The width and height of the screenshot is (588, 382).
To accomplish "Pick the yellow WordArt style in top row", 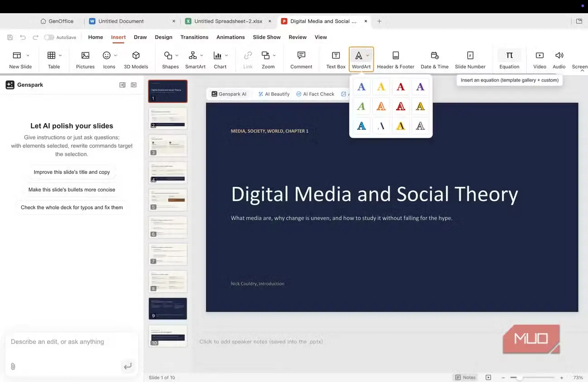I will pos(381,86).
